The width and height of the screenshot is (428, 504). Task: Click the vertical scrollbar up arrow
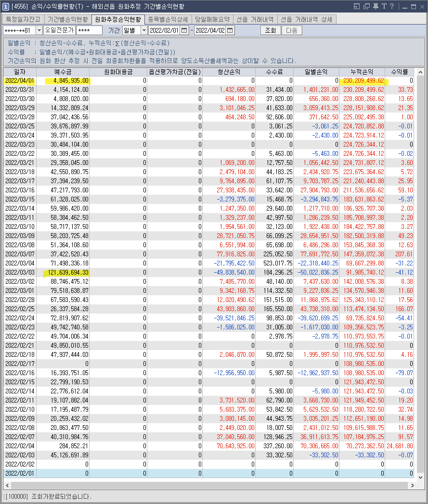420,72
